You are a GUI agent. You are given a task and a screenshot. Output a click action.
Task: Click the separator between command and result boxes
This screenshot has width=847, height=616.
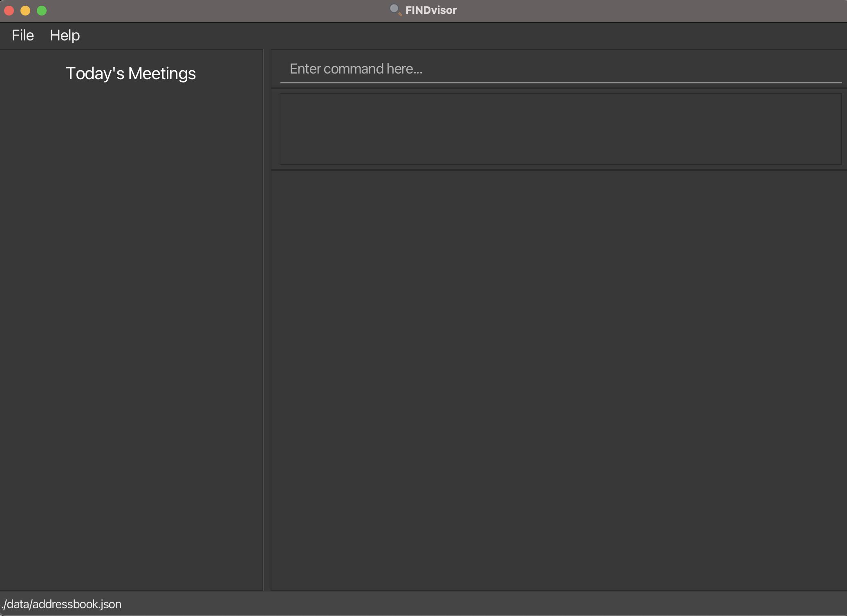tap(558, 88)
